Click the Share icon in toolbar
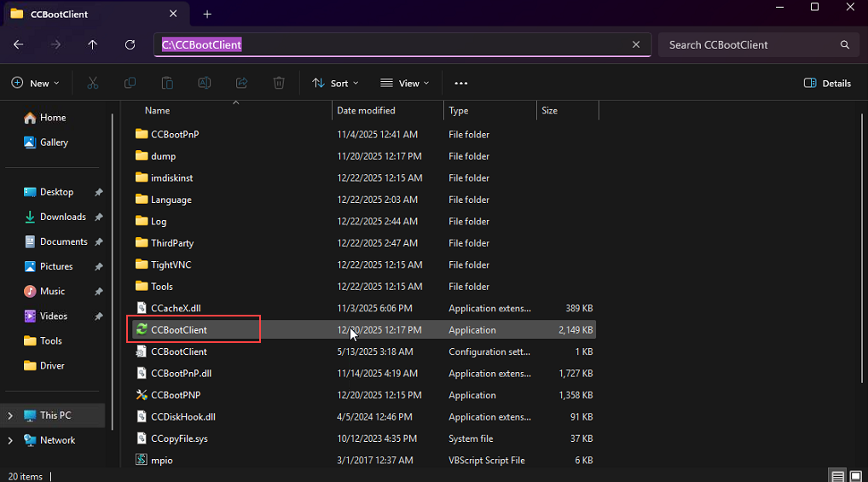This screenshot has height=482, width=868. click(x=241, y=83)
